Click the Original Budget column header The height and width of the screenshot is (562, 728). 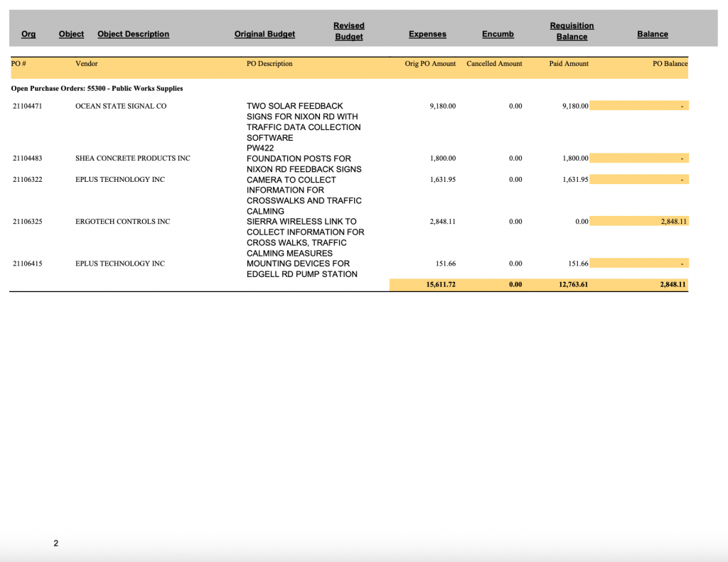264,34
